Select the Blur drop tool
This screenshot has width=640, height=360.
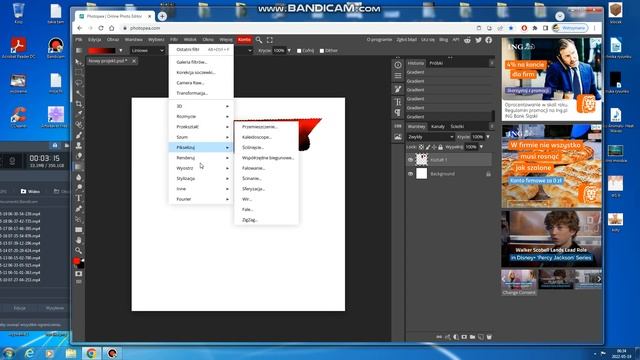pos(79,177)
